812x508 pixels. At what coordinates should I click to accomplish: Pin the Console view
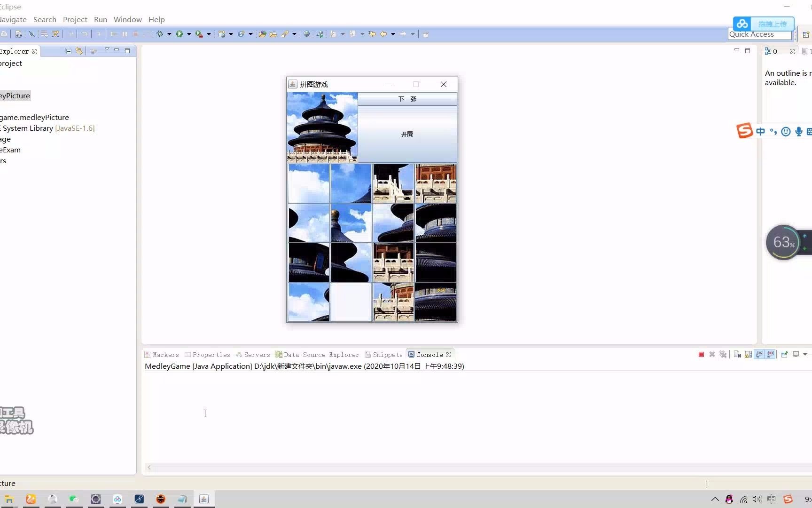(784, 354)
